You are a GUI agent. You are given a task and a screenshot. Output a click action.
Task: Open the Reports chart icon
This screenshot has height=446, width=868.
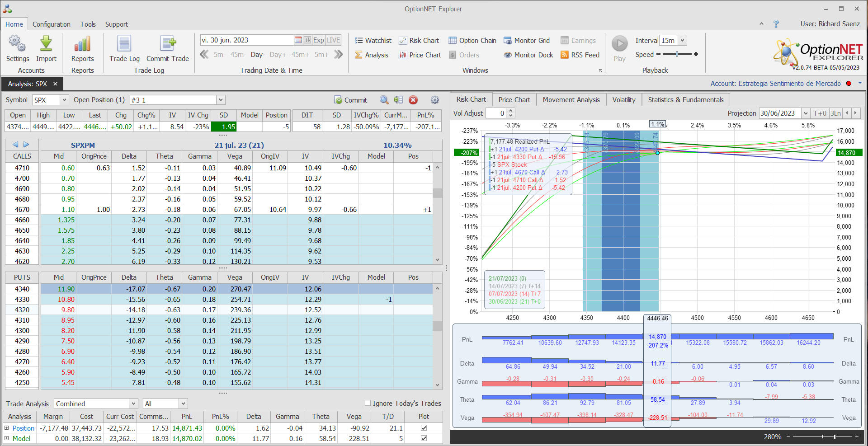click(x=82, y=44)
